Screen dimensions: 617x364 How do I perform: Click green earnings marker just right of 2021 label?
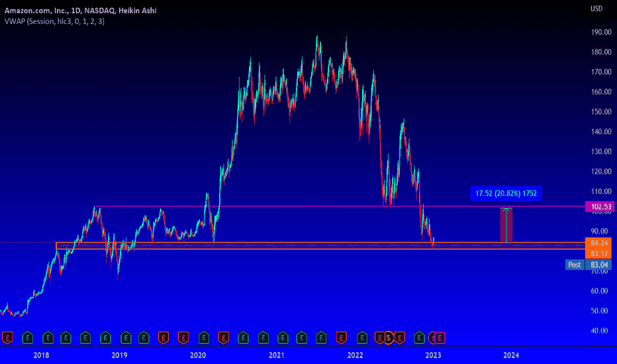pyautogui.click(x=283, y=338)
